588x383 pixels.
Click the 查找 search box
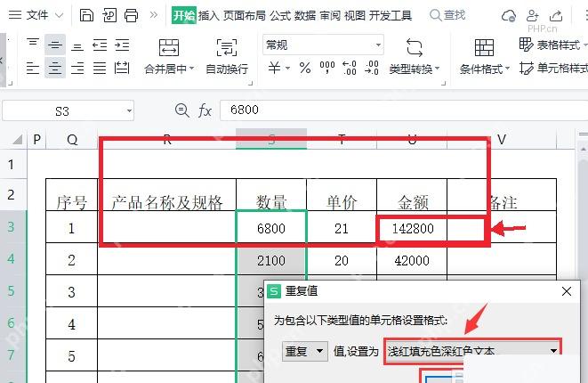click(x=447, y=15)
